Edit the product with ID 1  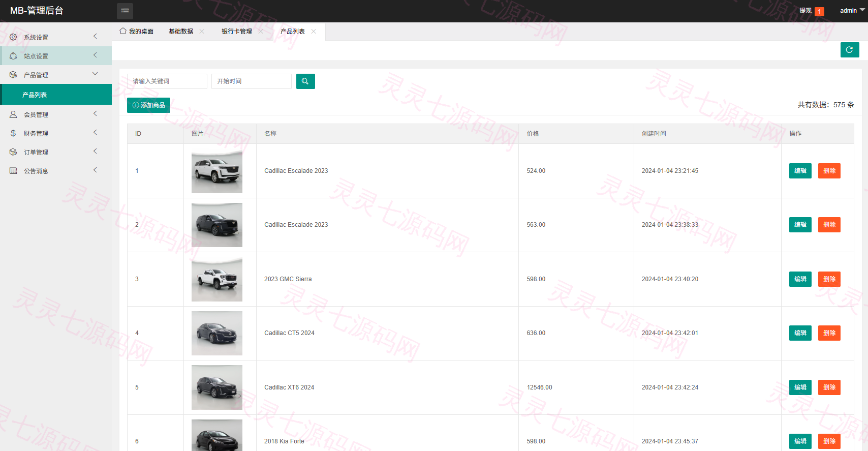pyautogui.click(x=800, y=171)
